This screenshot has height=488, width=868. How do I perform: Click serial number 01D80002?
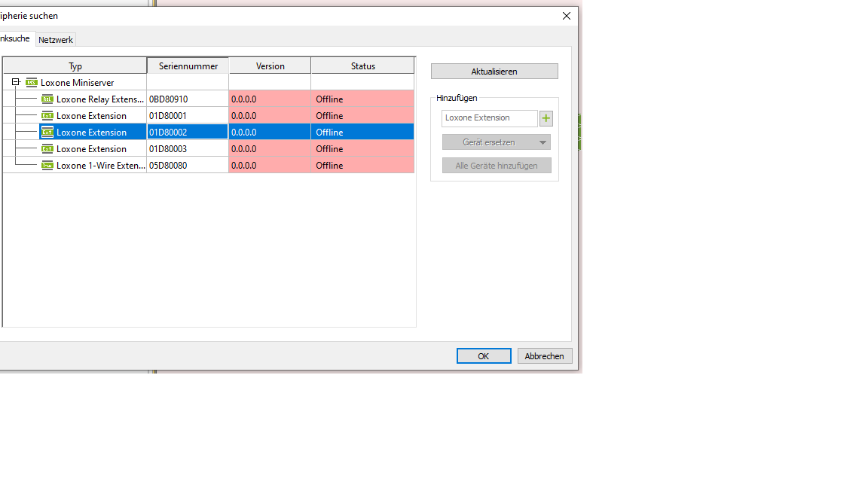(x=168, y=133)
